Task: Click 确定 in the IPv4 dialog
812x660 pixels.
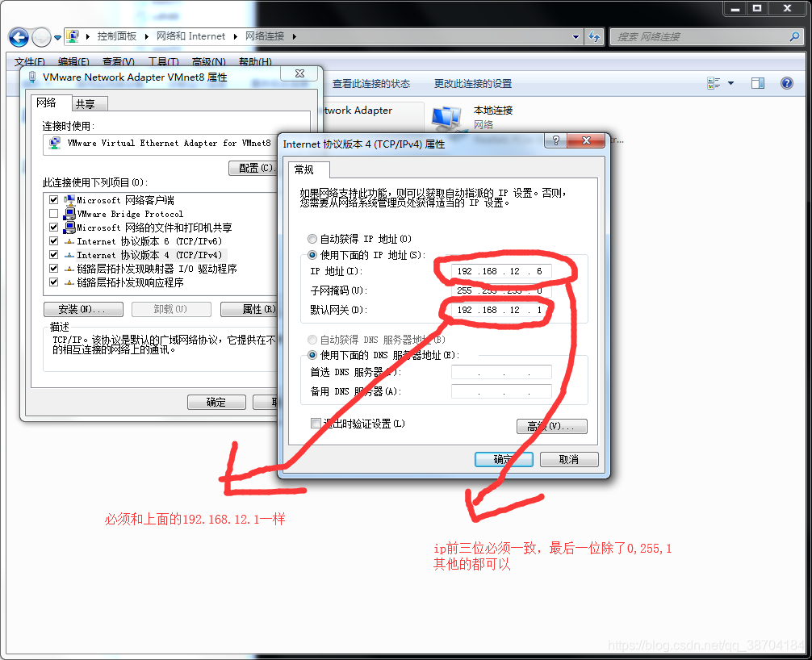Action: click(504, 459)
